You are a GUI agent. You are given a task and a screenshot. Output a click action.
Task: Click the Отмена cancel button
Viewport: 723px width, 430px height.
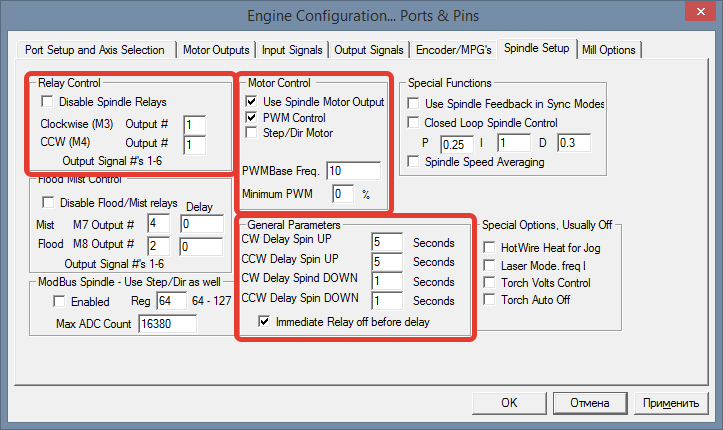[589, 402]
